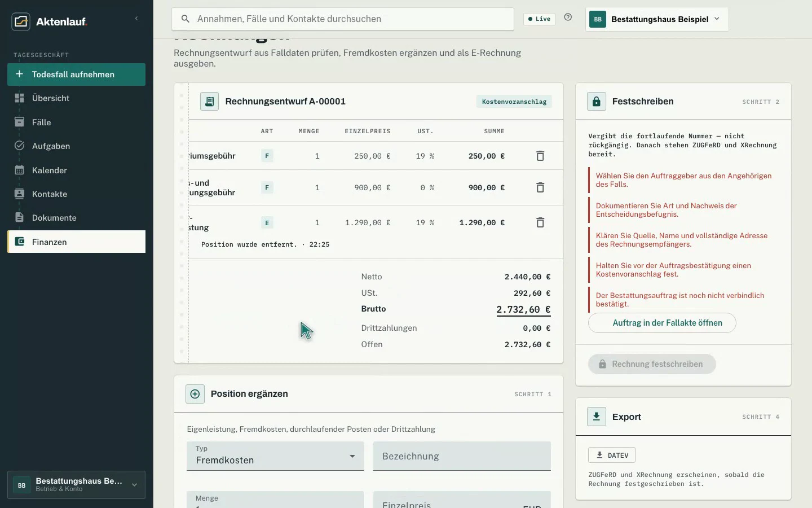Export via the DATEV button
Screen dimensions: 812x508
point(612,455)
